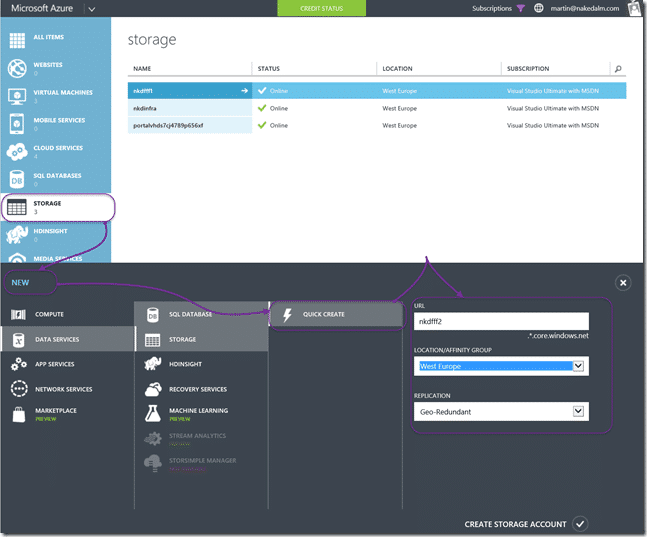The width and height of the screenshot is (647, 537).
Task: Sort by the Location column header
Action: click(397, 69)
